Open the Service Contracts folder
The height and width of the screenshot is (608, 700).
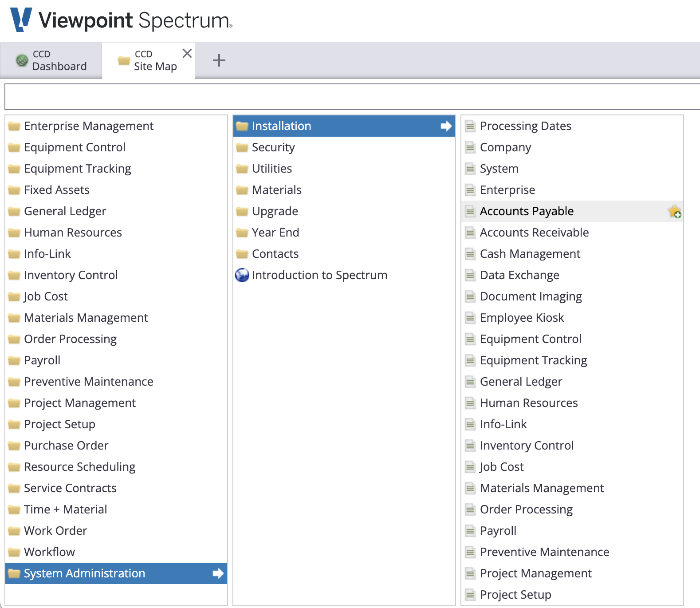[x=116, y=488]
